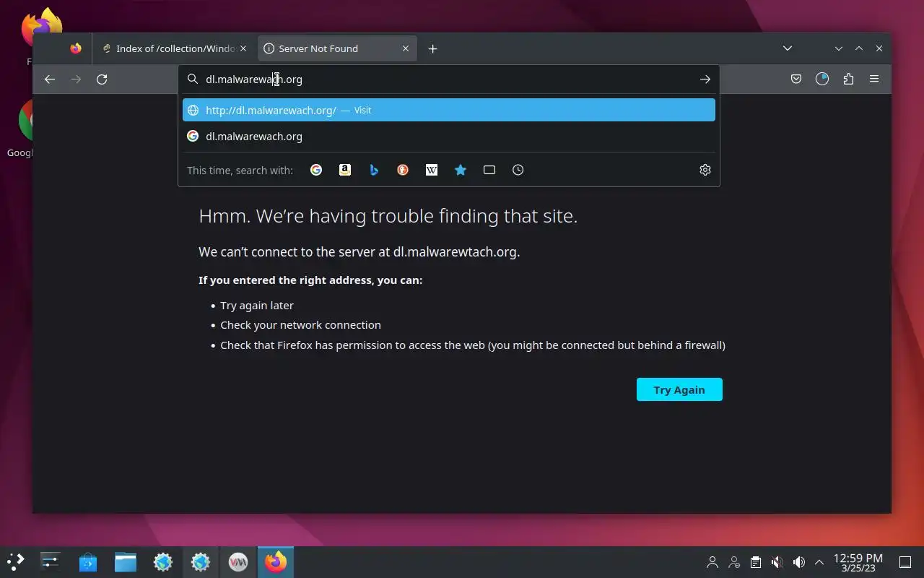Open the user-with-minus tray icon
Image resolution: width=924 pixels, height=578 pixels.
pyautogui.click(x=734, y=562)
